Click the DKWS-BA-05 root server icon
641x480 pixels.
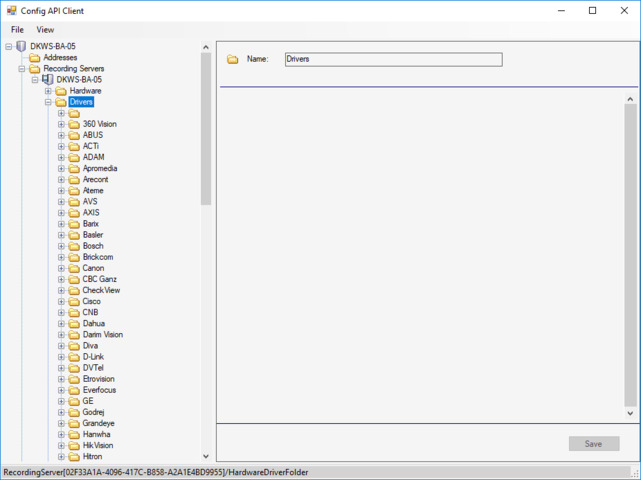21,47
